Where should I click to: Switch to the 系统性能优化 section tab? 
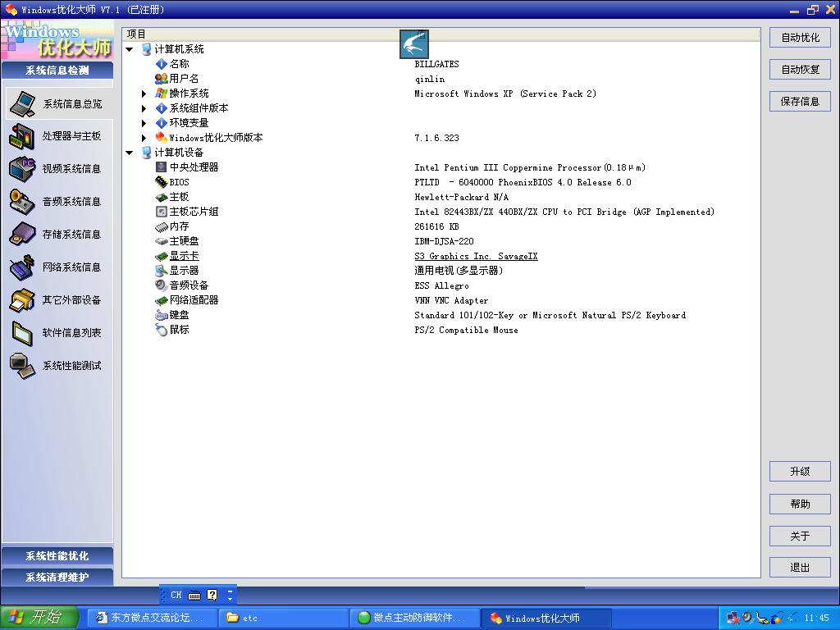[x=57, y=556]
